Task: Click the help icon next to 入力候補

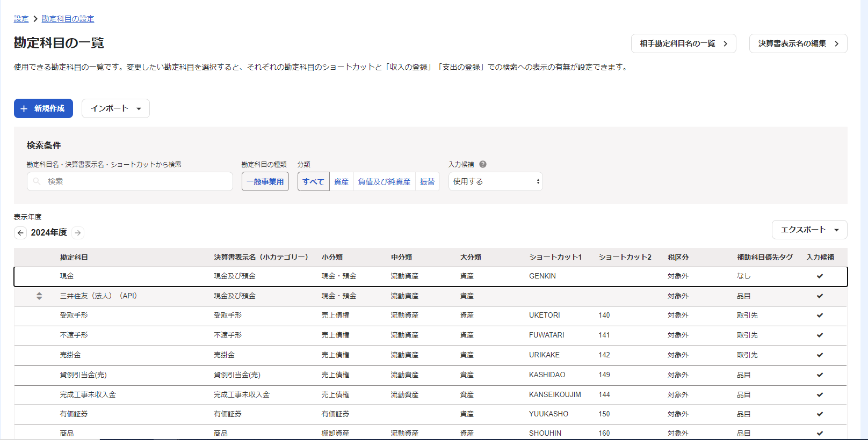Action: (x=483, y=164)
